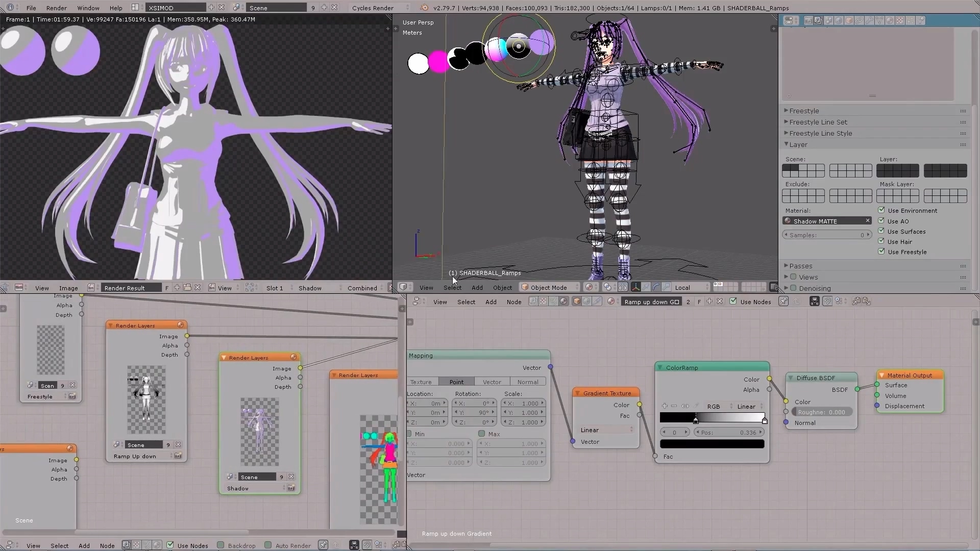Select the Point mapping type button
Screen dimensions: 980x551
pos(456,382)
